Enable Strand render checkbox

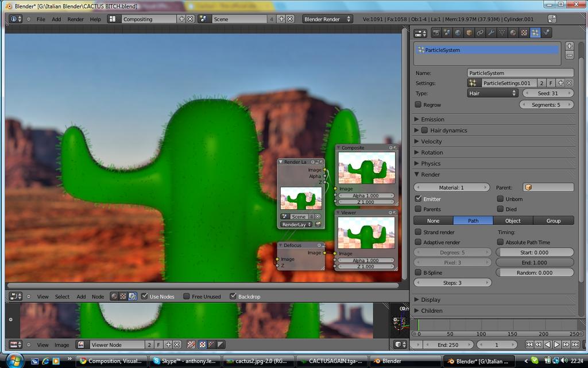coord(418,232)
